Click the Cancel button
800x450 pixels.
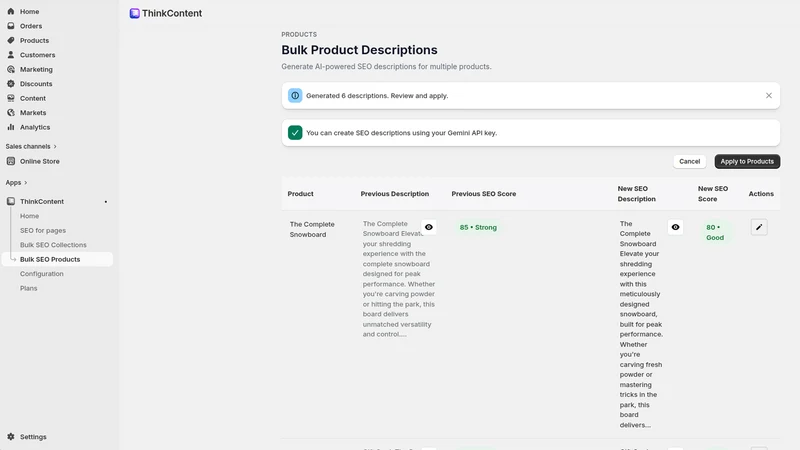point(689,161)
